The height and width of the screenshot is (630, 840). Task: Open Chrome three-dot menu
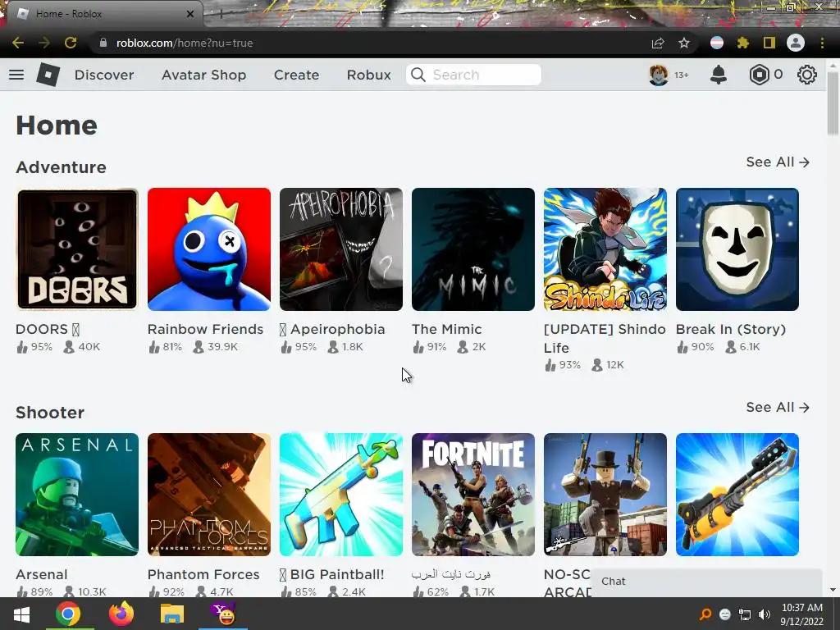pos(822,43)
